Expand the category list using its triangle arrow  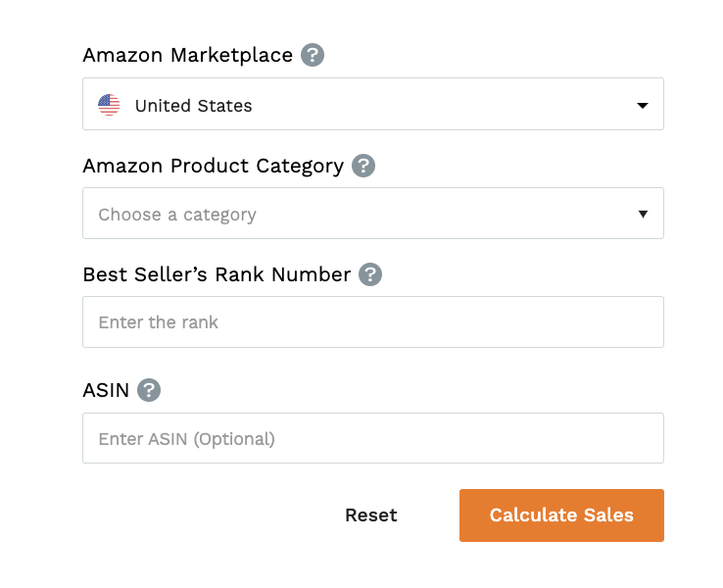point(643,214)
